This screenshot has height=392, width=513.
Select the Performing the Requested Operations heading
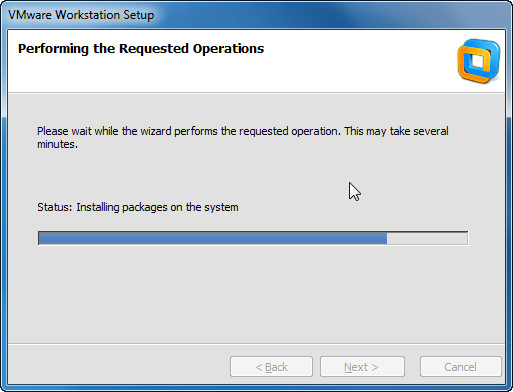click(141, 49)
